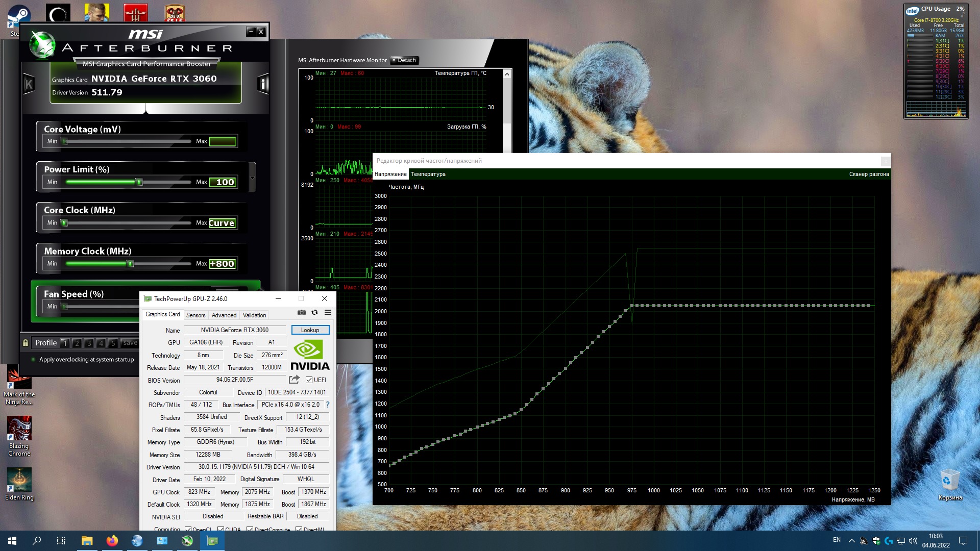This screenshot has width=980, height=551.
Task: Click the BIOS export share icon
Action: (294, 380)
